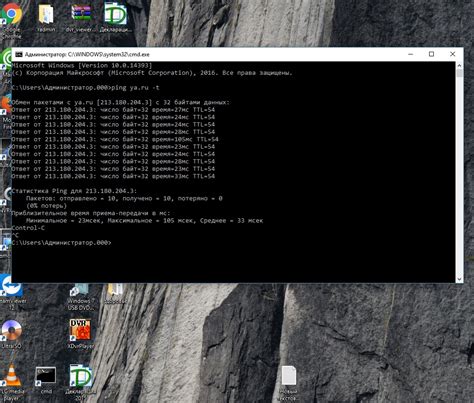The width and height of the screenshot is (474, 403).
Task: Click the reply line showing время=33мс
Action: click(x=113, y=176)
